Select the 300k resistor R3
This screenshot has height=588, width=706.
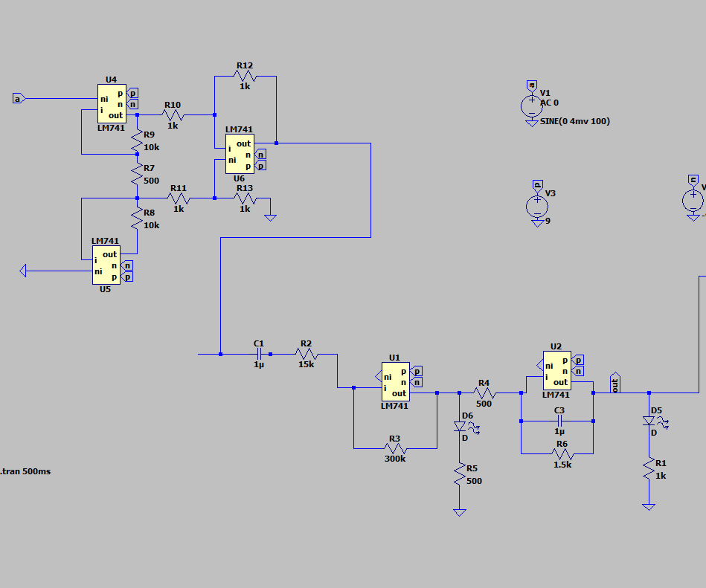[x=394, y=448]
